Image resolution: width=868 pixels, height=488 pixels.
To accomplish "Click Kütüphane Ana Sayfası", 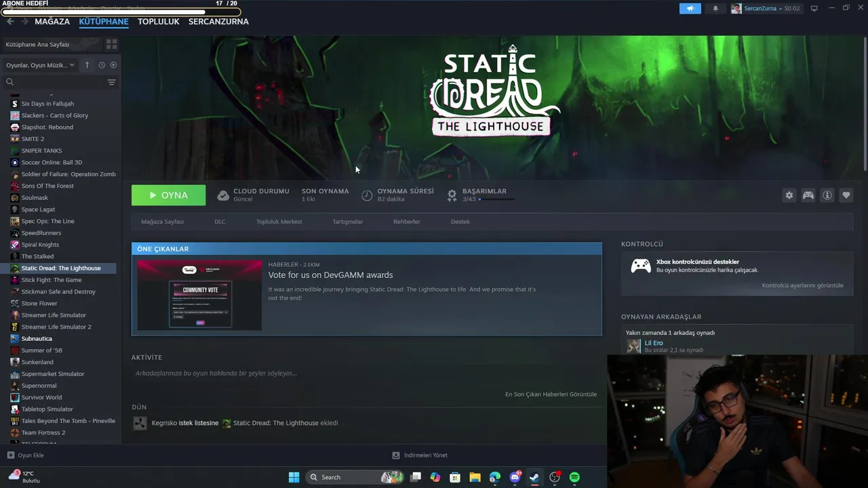I will [x=37, y=44].
